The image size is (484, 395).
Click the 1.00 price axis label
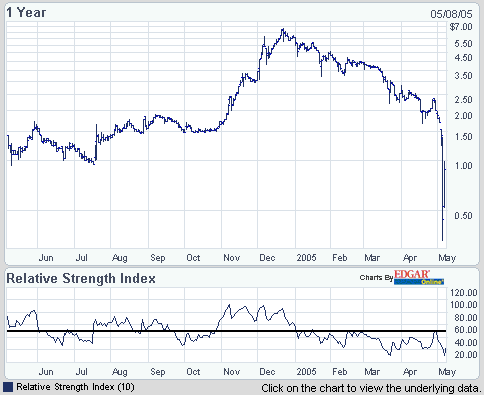[464, 166]
